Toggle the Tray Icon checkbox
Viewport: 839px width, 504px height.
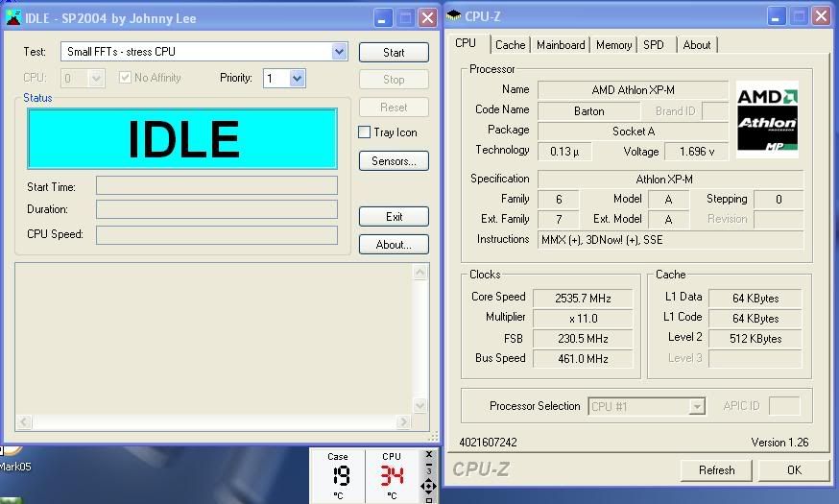pyautogui.click(x=364, y=132)
